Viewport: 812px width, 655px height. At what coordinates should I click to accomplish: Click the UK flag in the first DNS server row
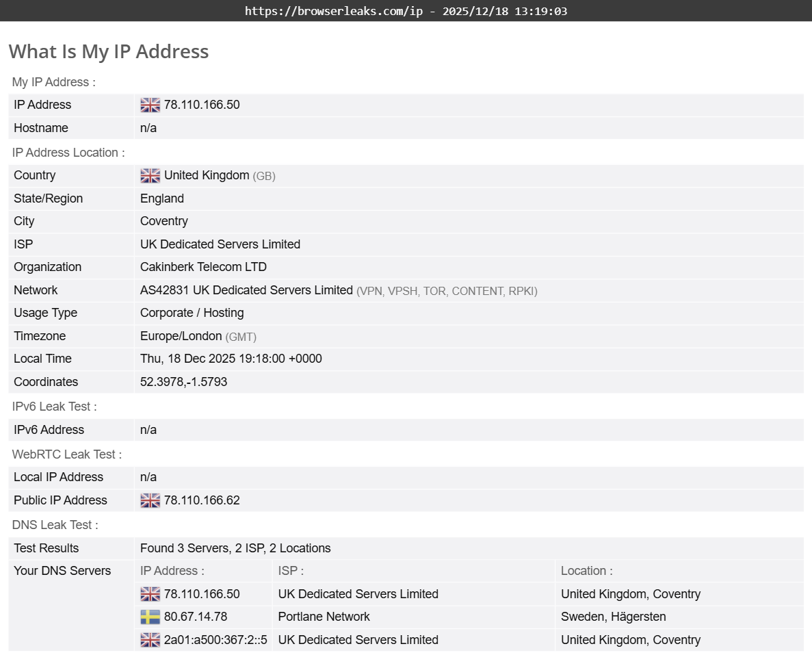149,593
